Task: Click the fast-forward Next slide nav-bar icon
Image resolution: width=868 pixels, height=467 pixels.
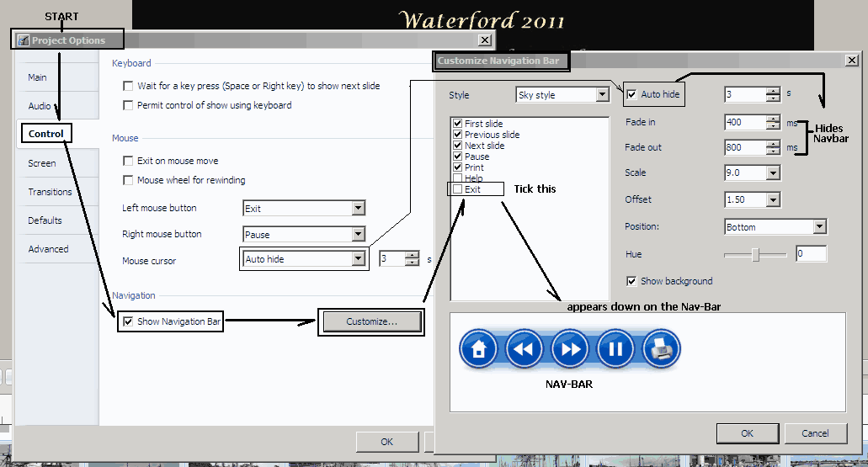Action: point(570,348)
